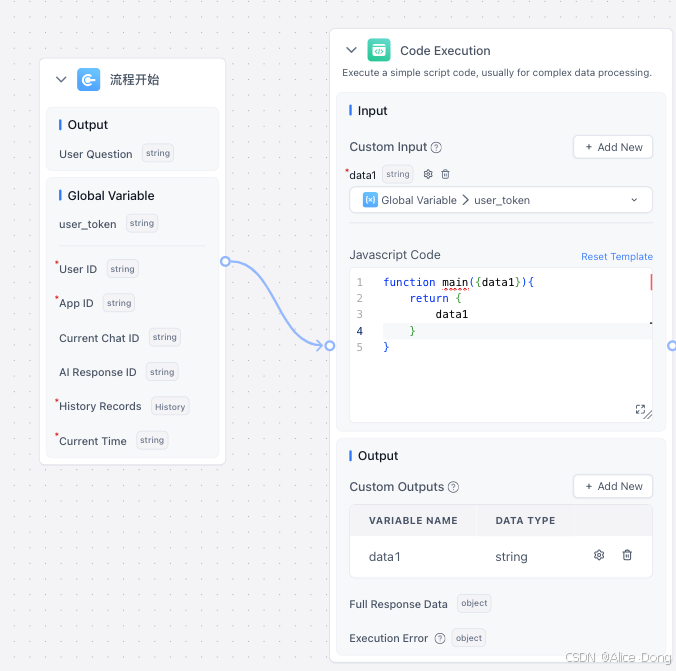Click the App ID variable label

(x=76, y=303)
